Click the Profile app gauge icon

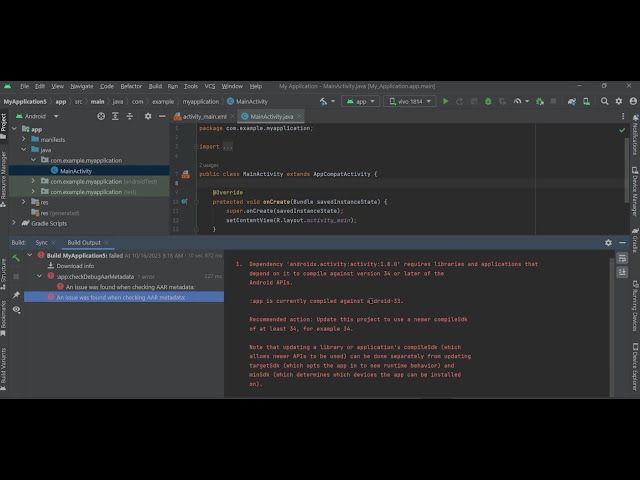517,101
